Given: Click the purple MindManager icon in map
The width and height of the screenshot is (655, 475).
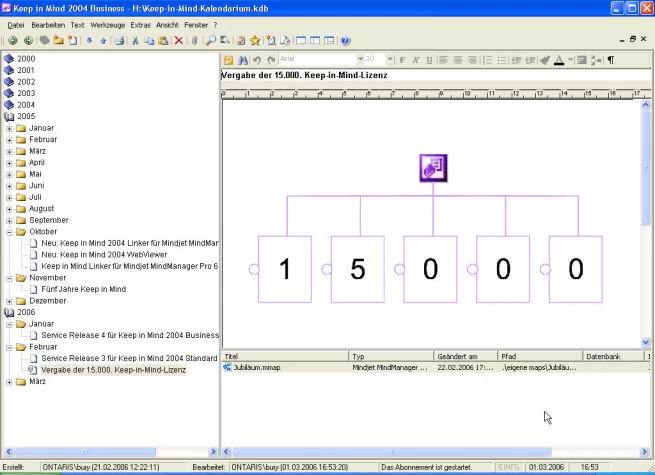Looking at the screenshot, I should [433, 168].
